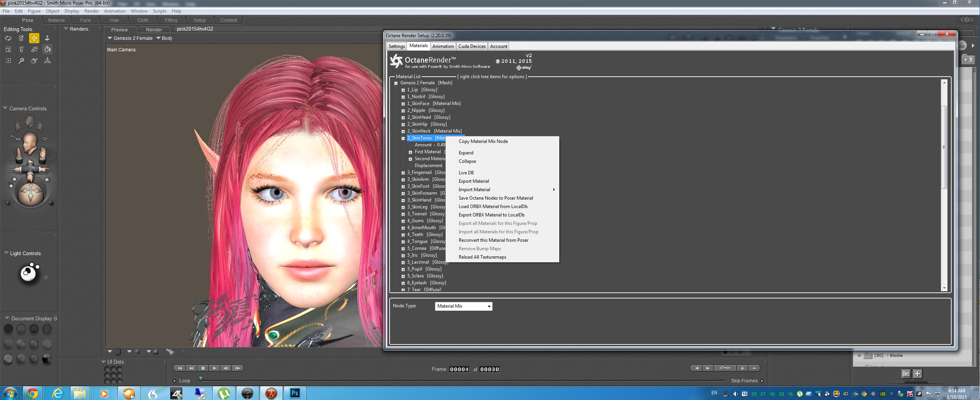Screen dimensions: 980x400
Task: Collapse the 2_SkinTorso material node
Action: pos(403,138)
